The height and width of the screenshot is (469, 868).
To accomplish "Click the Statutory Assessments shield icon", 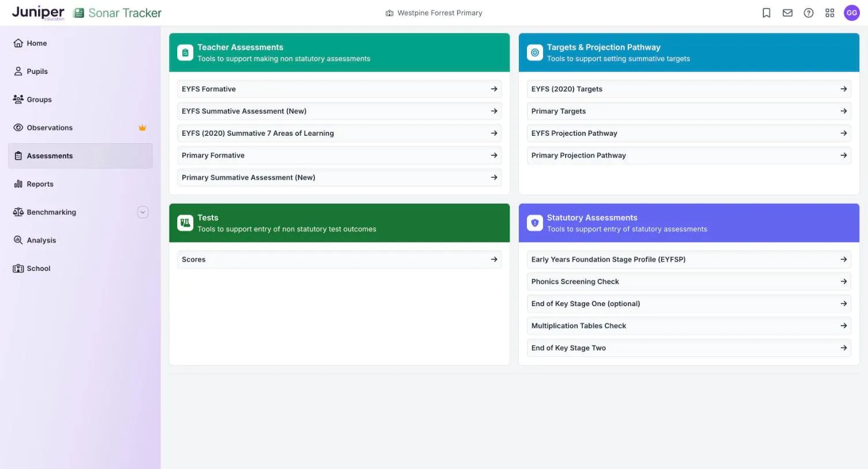I will point(535,223).
